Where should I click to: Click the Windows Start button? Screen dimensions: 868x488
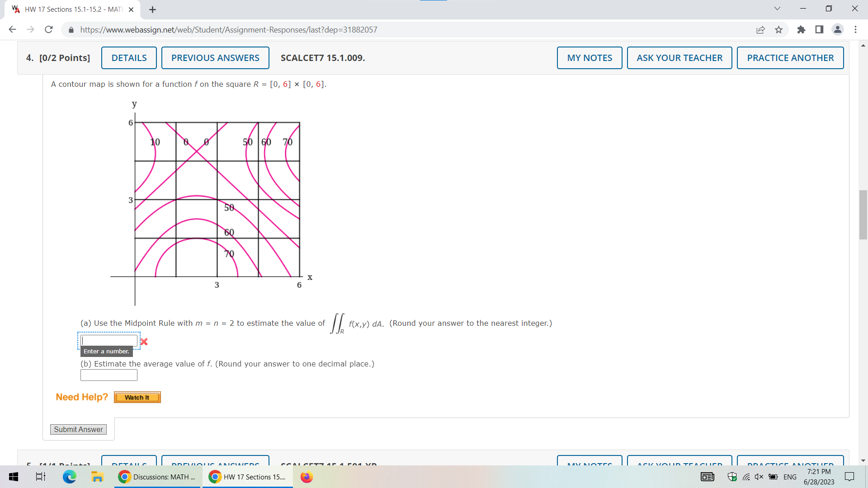pos(14,477)
